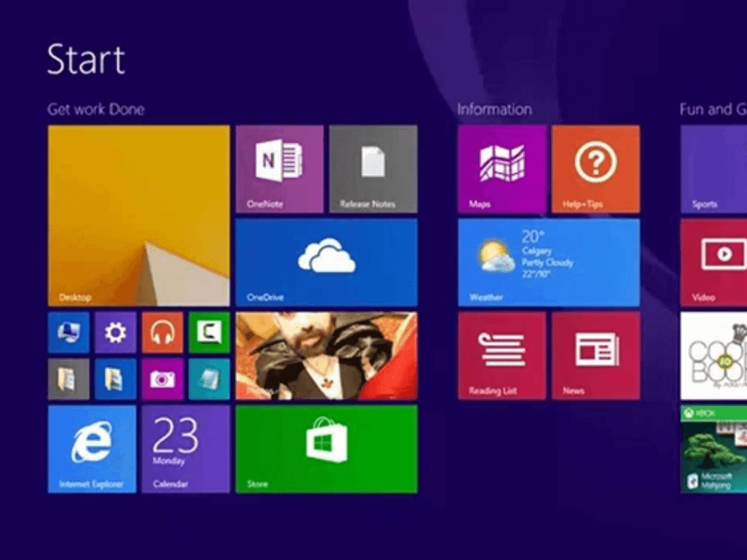Open OneNote from the Start screen
Image resolution: width=747 pixels, height=560 pixels.
tap(278, 168)
